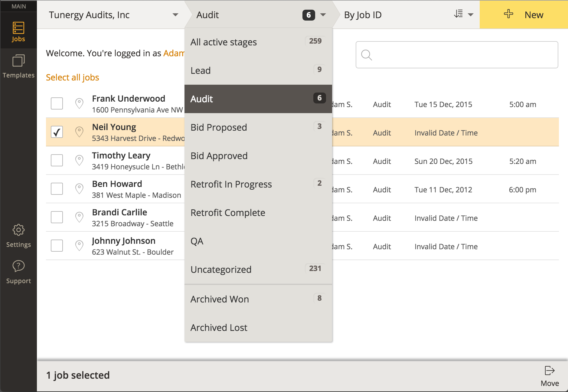Image resolution: width=568 pixels, height=392 pixels.
Task: Open the By Job ID sort dropdown arrow
Action: point(471,15)
